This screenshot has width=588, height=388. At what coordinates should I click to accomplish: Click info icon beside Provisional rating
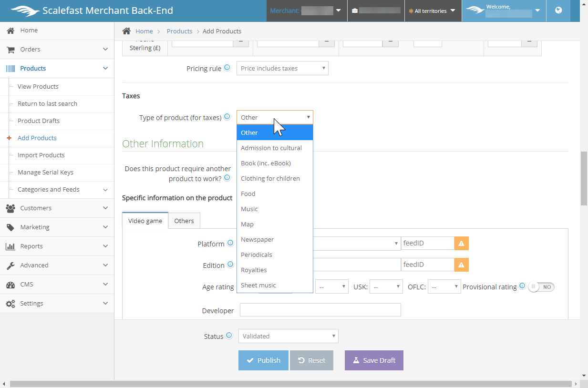coord(522,286)
